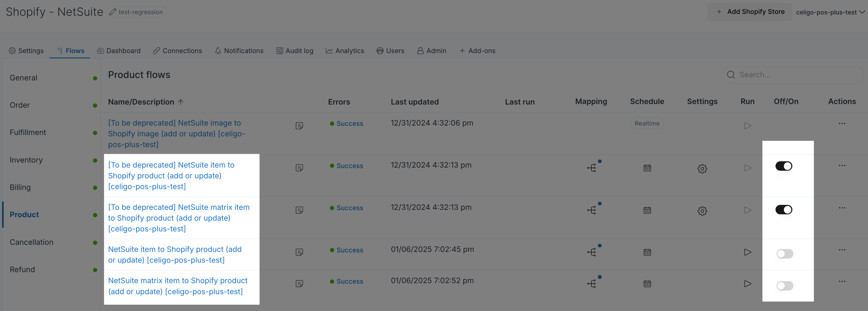The image size is (868, 311).
Task: Run NetSuite matrix item to Shopify product flow
Action: coord(748,284)
